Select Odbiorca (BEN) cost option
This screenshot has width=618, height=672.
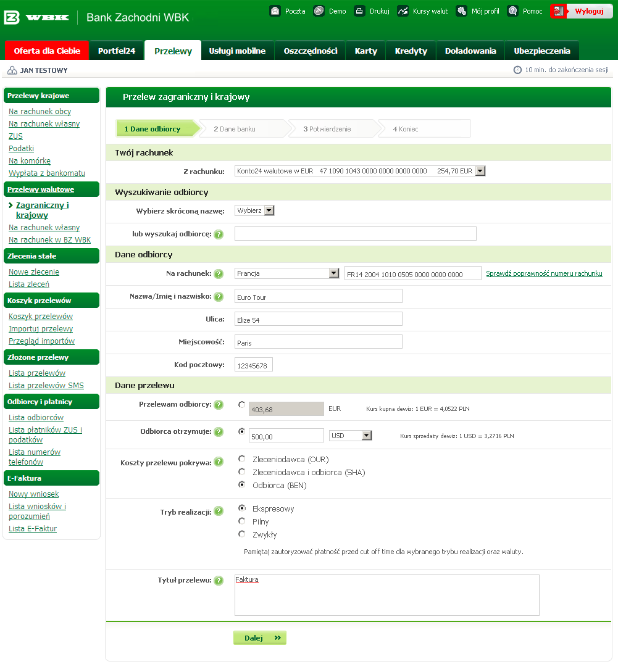click(x=242, y=484)
